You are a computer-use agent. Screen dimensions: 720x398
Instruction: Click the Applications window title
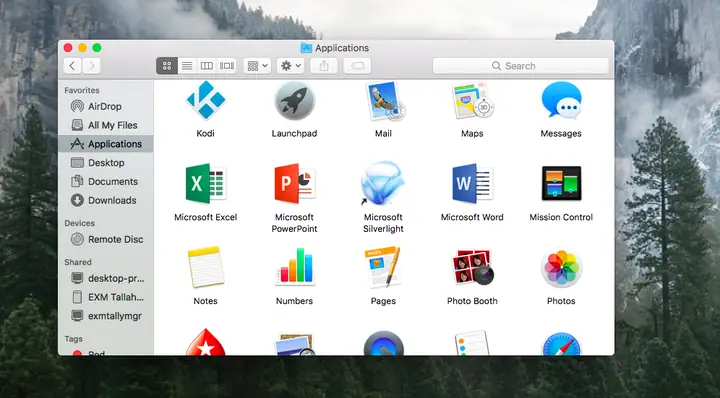click(x=342, y=48)
